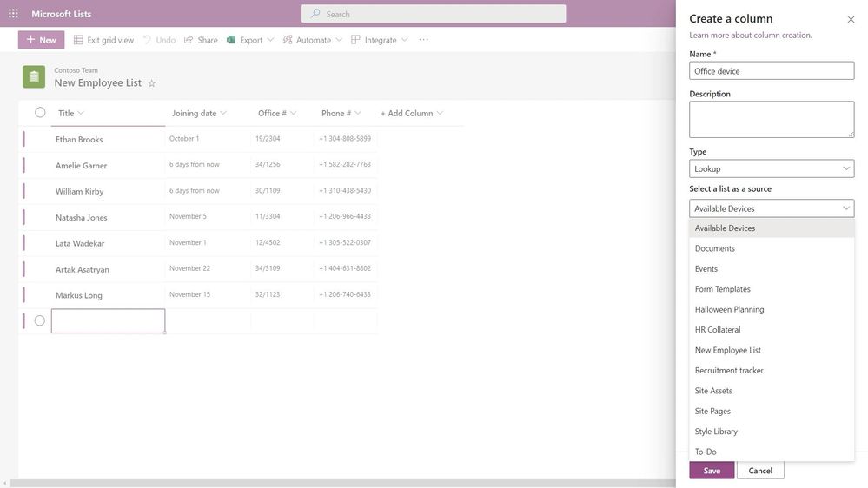Close the Create a column panel

pyautogui.click(x=851, y=19)
